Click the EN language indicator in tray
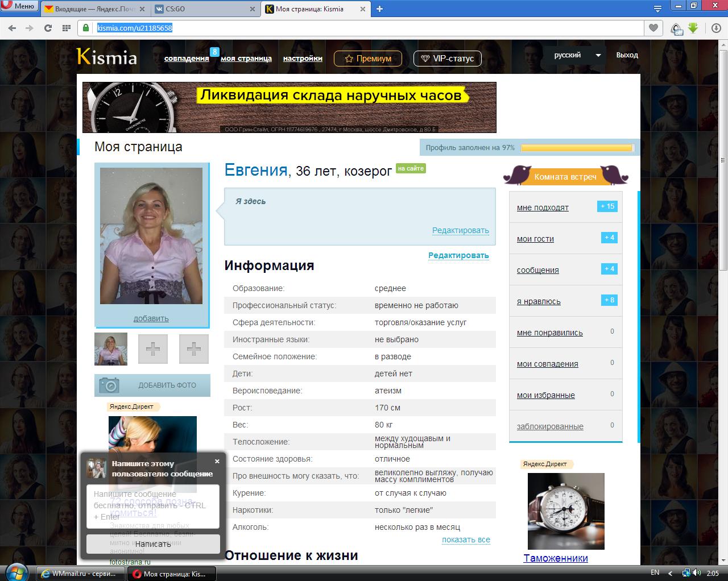 point(655,572)
